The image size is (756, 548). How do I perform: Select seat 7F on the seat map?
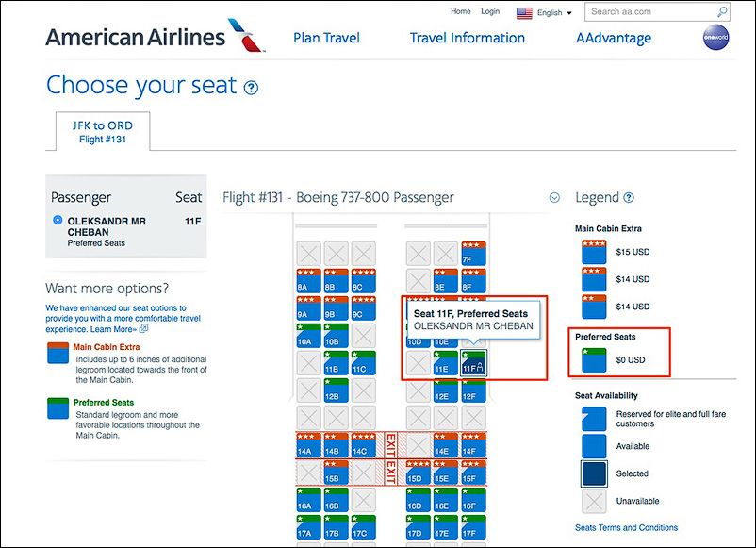473,254
